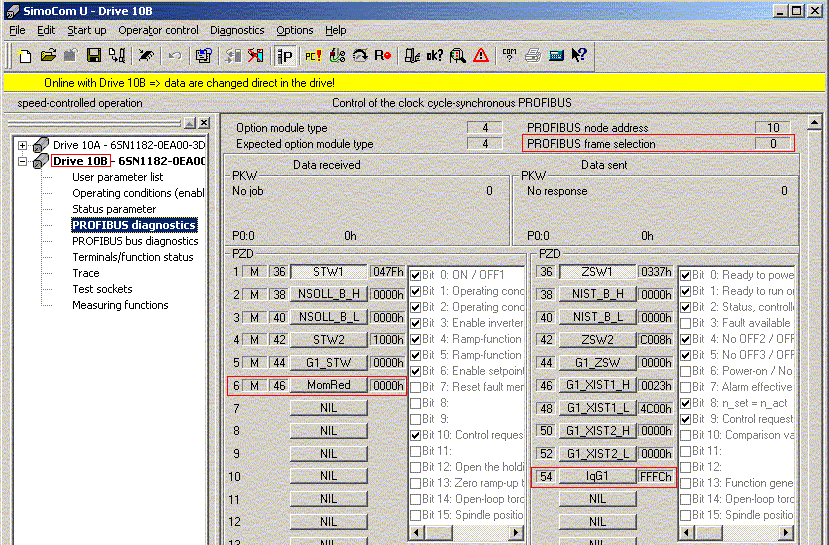This screenshot has height=545, width=829.
Task: Click tree panel pin-up arrow button
Action: 190,123
